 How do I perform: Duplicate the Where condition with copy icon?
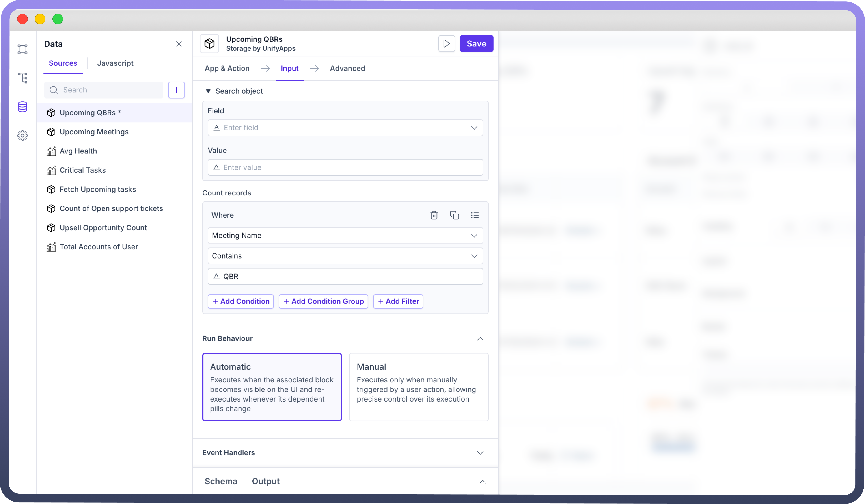[454, 215]
